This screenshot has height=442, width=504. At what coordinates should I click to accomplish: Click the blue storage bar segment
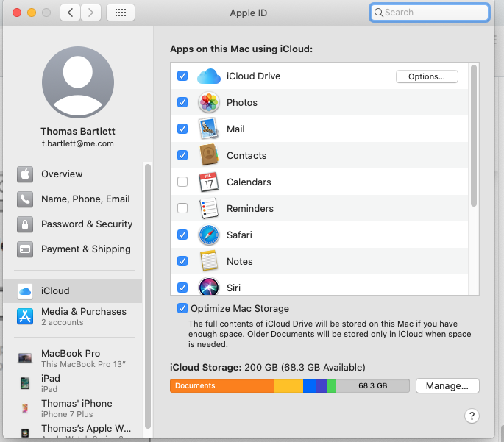309,386
